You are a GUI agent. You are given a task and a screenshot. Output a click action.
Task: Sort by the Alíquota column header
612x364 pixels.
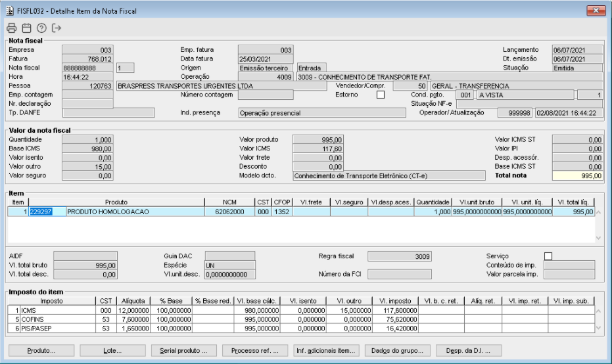click(x=133, y=301)
